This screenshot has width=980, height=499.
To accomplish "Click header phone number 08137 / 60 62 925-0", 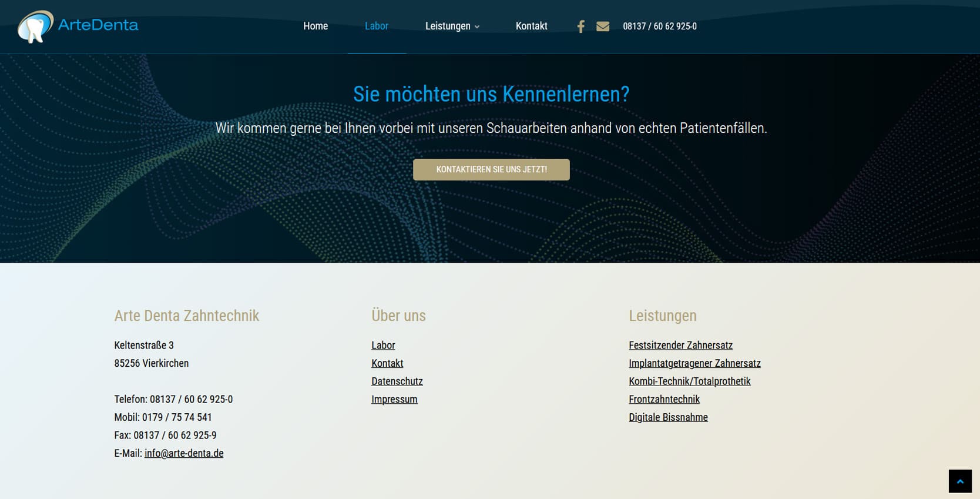I will click(659, 26).
